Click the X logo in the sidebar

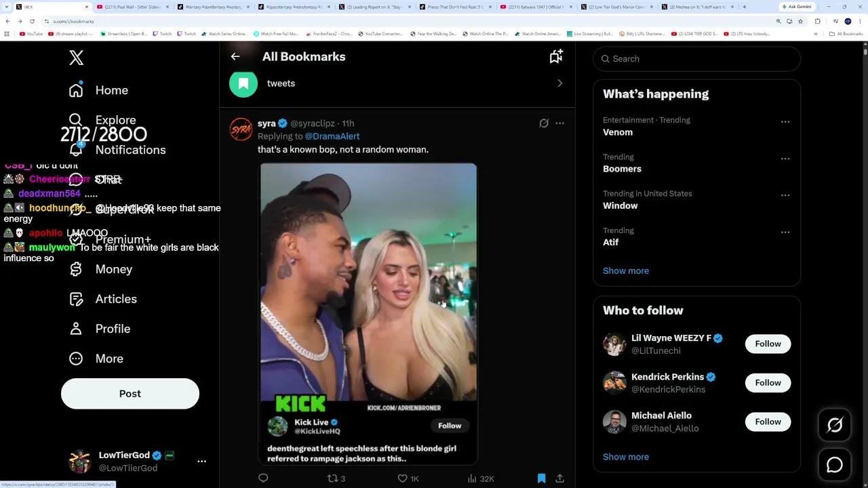tap(76, 58)
